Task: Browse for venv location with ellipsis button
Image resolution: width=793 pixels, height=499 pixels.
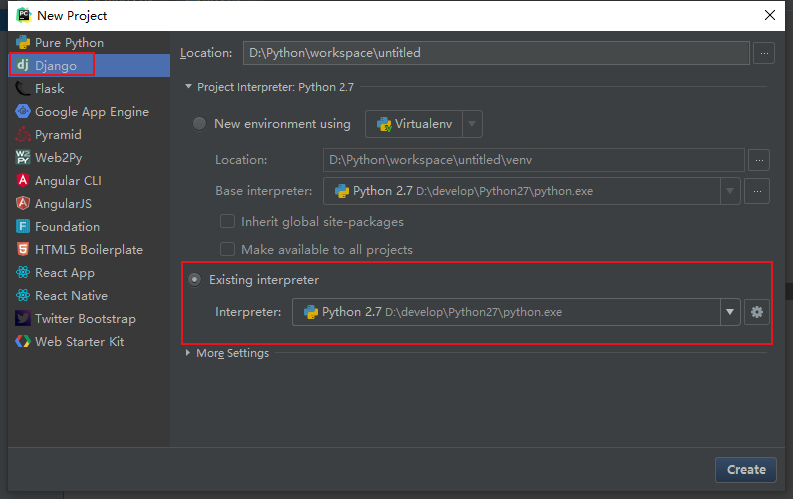Action: (759, 160)
